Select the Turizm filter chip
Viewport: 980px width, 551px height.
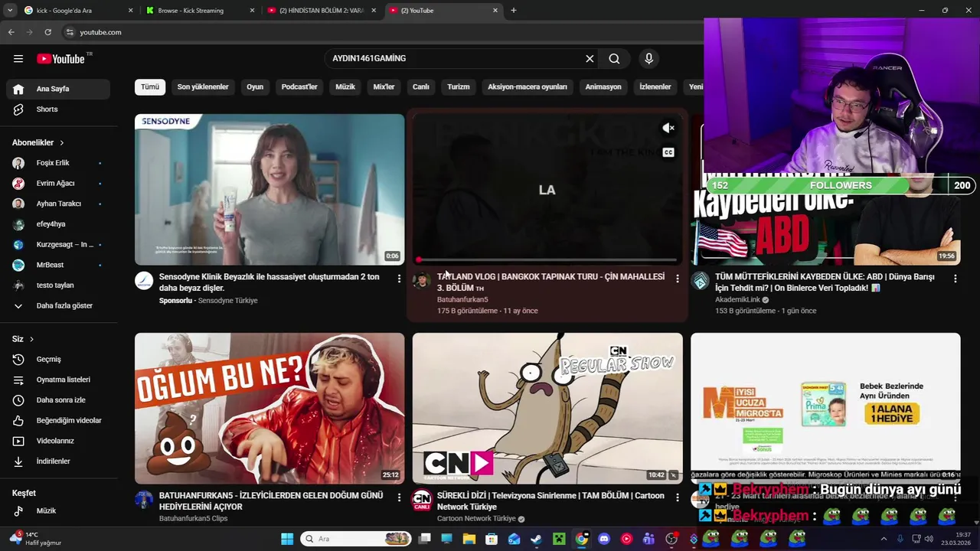click(459, 87)
